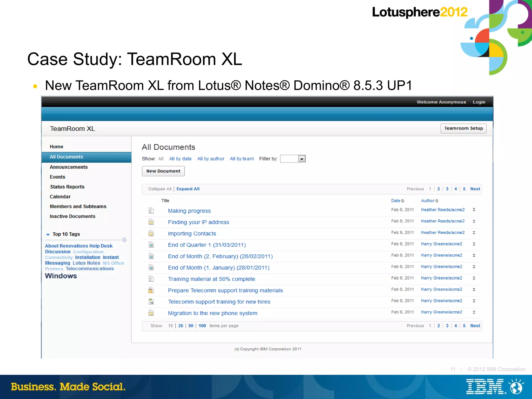Show documents All by team

[x=242, y=159]
